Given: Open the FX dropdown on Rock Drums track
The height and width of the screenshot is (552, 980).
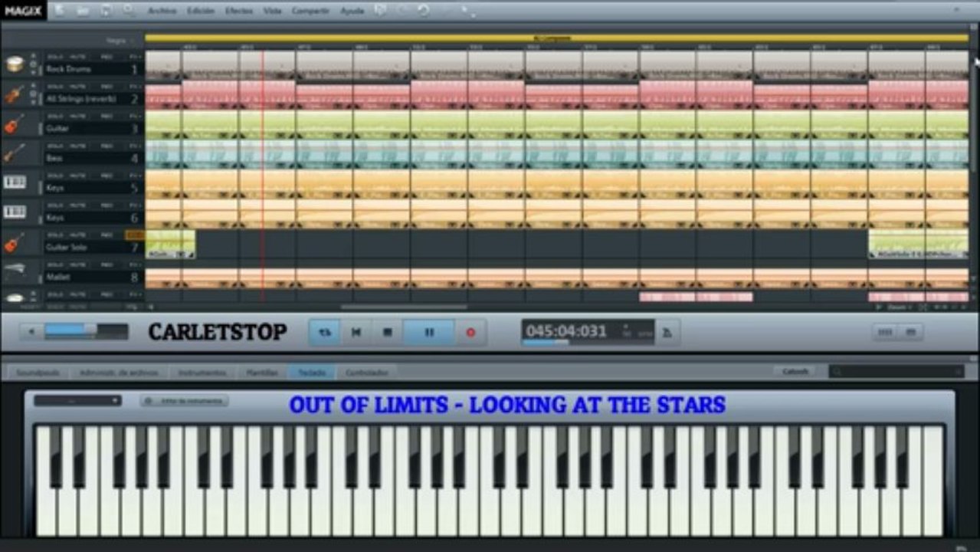Looking at the screenshot, I should click(135, 58).
